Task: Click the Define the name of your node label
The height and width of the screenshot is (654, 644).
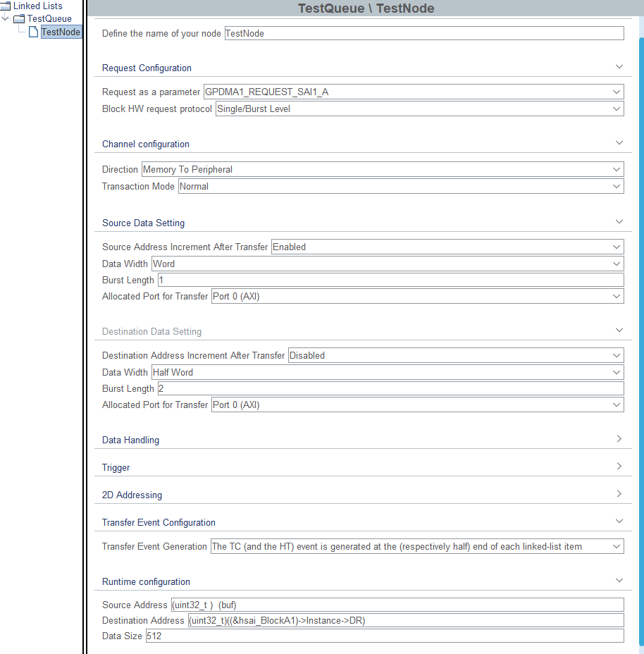Action: coord(161,33)
